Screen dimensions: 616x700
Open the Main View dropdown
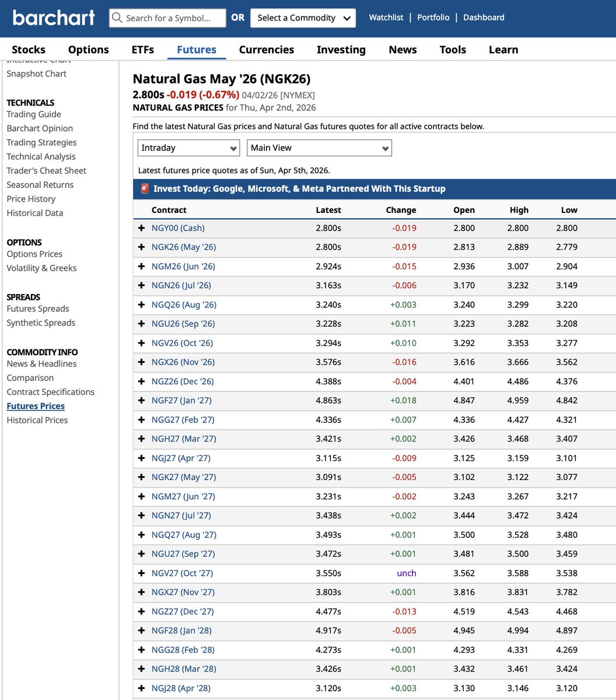point(320,148)
